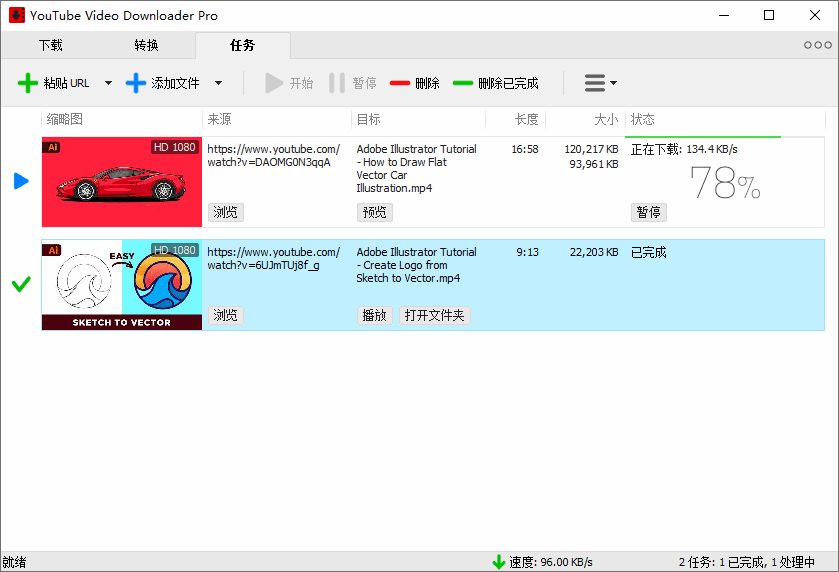
Task: Click the 暂停 button in the downloading task row
Action: pos(649,212)
